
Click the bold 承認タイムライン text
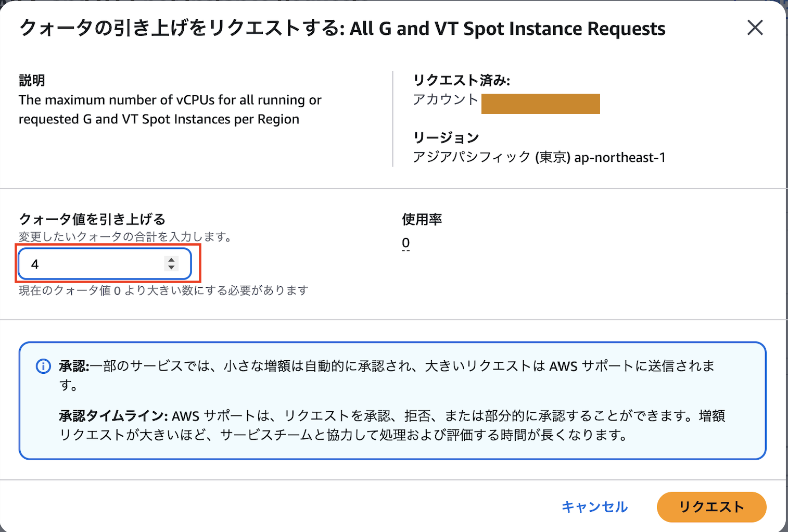113,416
